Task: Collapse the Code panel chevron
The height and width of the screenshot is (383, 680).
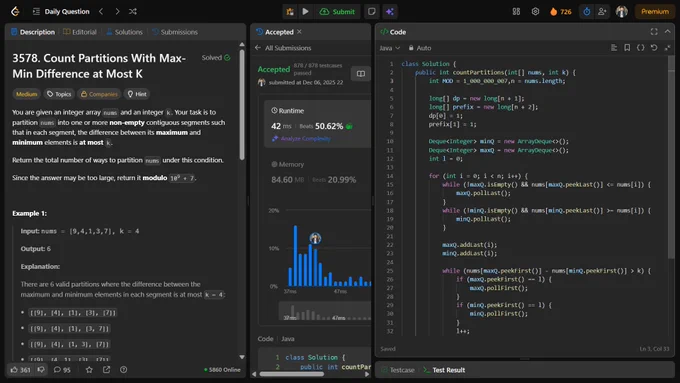Action: [x=667, y=32]
